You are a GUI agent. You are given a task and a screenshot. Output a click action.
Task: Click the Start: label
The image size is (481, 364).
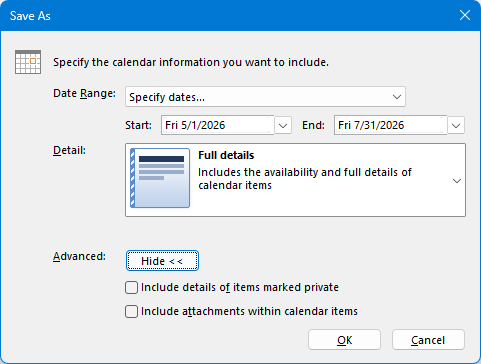click(138, 125)
